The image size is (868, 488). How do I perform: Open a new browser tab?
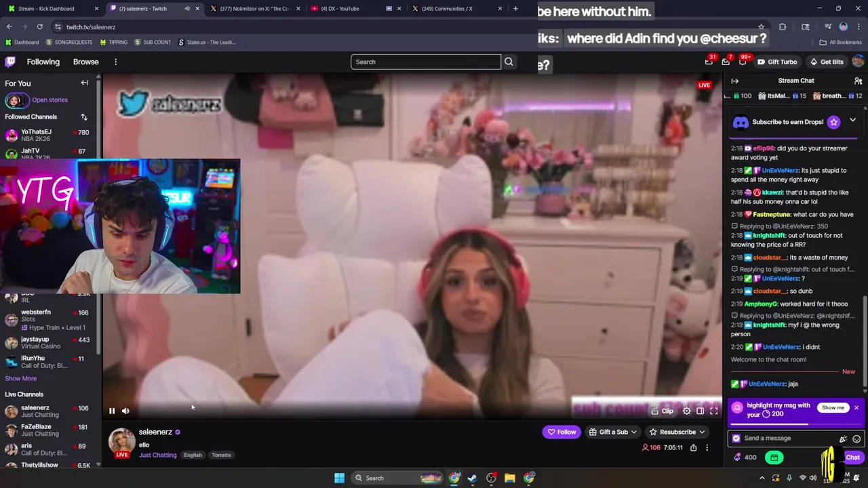(515, 9)
